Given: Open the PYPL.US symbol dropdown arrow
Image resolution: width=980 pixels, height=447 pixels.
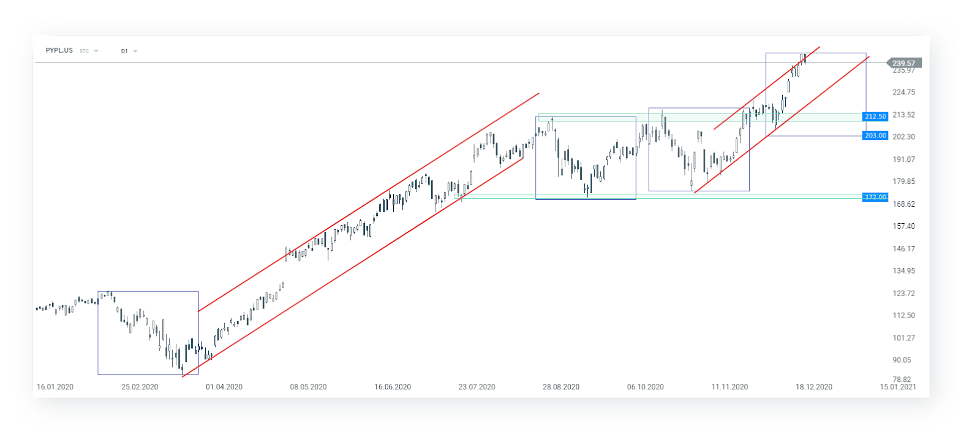Looking at the screenshot, I should [x=96, y=52].
